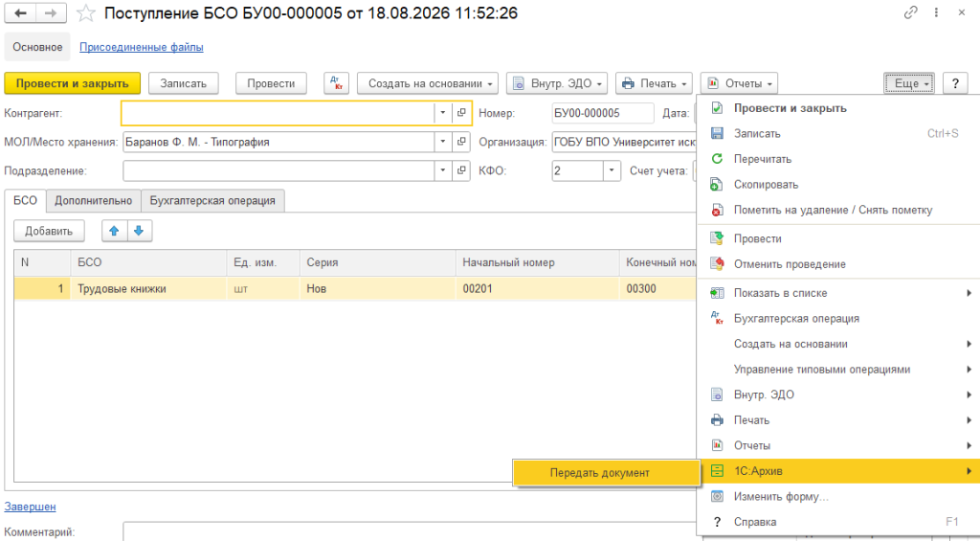Open the Контрагент selection form icon

pos(461,113)
